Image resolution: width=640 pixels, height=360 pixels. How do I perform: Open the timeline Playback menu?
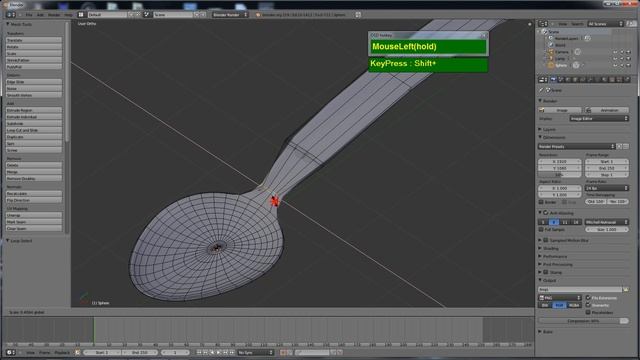(x=62, y=352)
